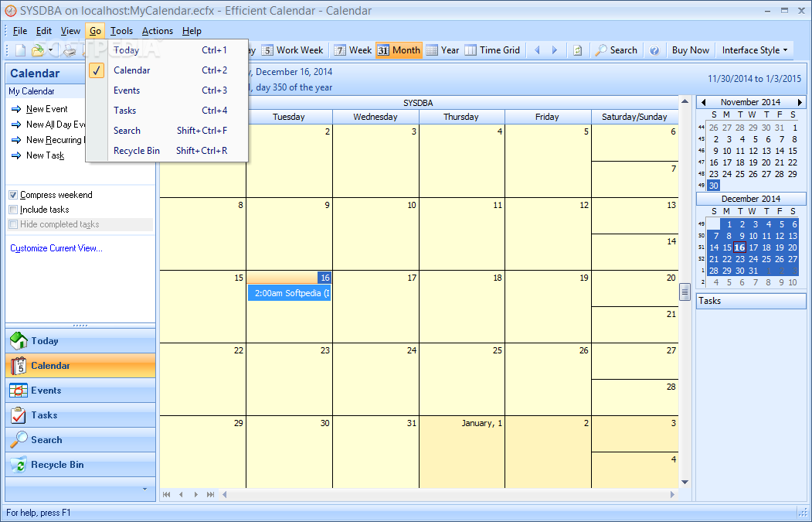
Task: Click calendar vertical scrollbar down arrow
Action: point(685,482)
